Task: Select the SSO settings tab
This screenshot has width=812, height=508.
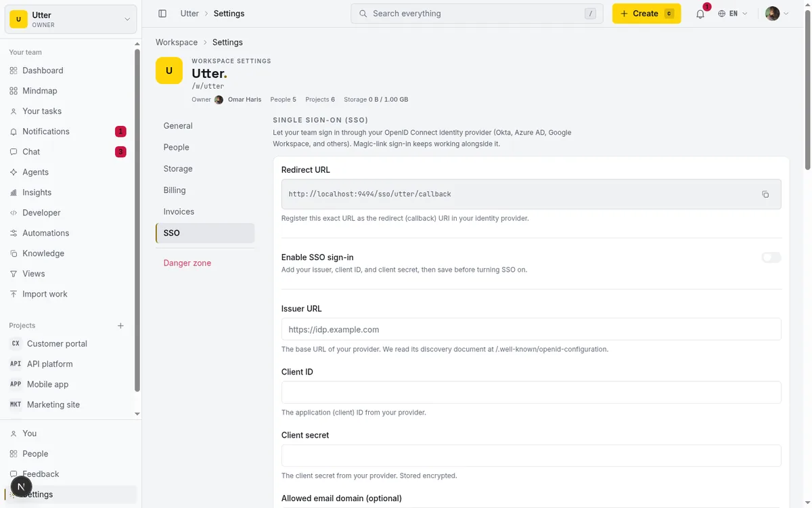Action: point(205,233)
